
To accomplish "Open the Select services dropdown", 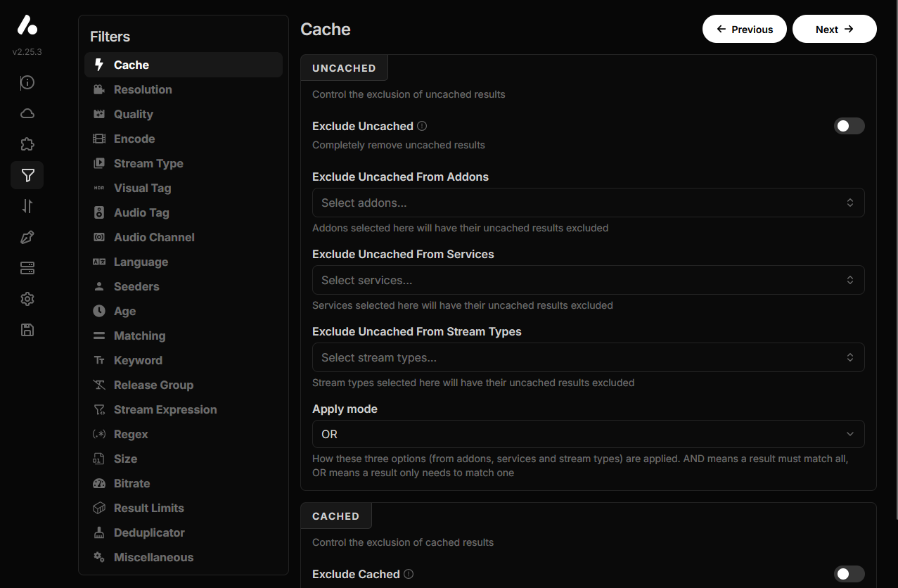I will pos(588,279).
